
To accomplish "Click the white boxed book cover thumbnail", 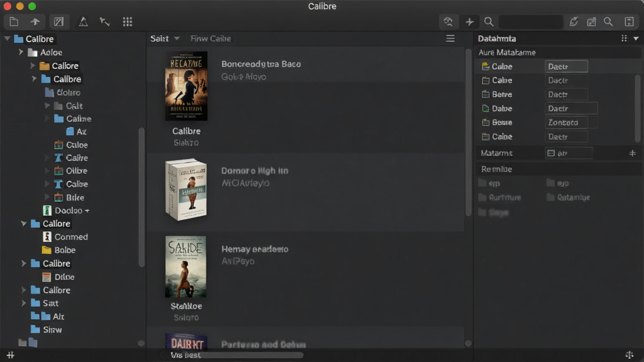I will [186, 190].
